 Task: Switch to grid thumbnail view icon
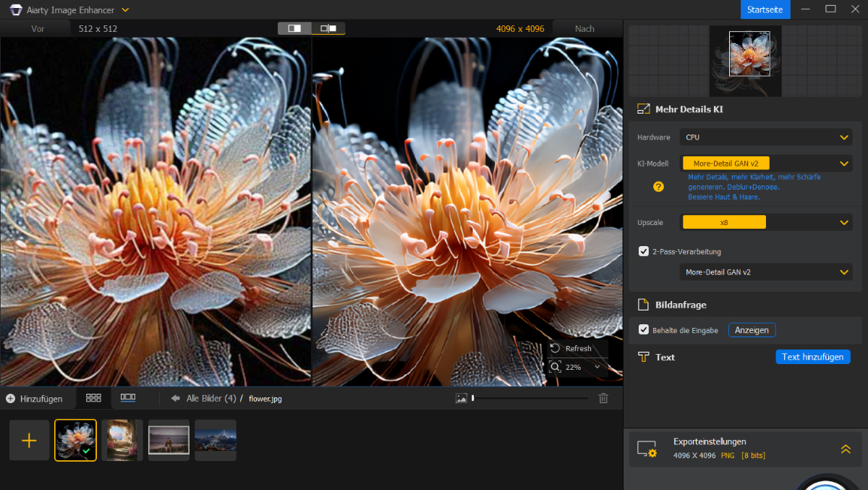(x=93, y=398)
